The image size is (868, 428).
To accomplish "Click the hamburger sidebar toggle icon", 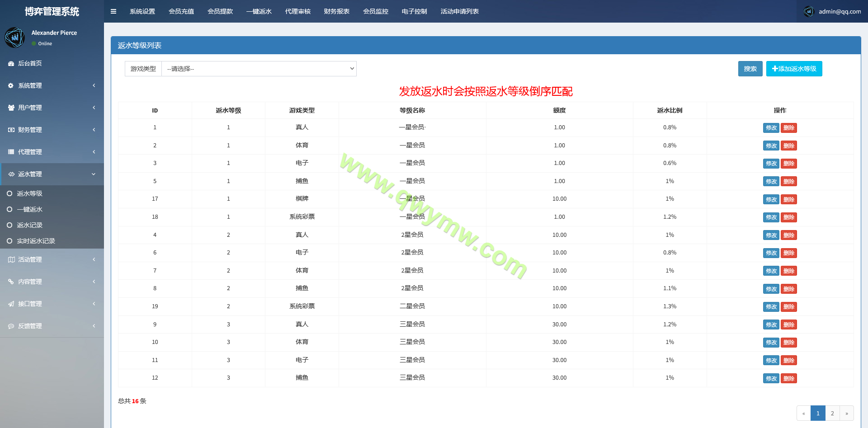I will pyautogui.click(x=113, y=11).
